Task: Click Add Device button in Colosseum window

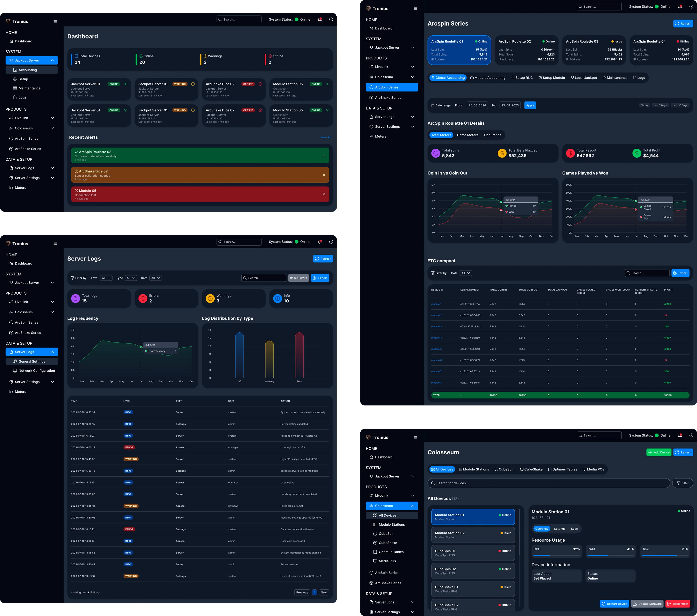Action: (x=659, y=452)
